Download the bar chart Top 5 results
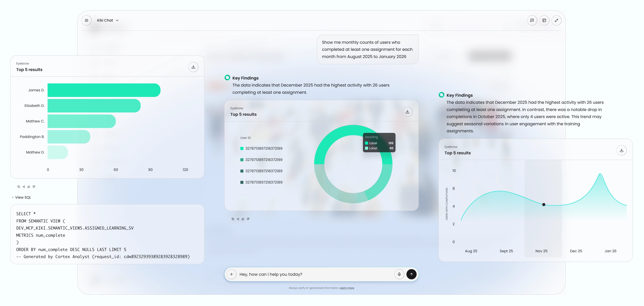The width and height of the screenshot is (644, 306). pos(193,67)
